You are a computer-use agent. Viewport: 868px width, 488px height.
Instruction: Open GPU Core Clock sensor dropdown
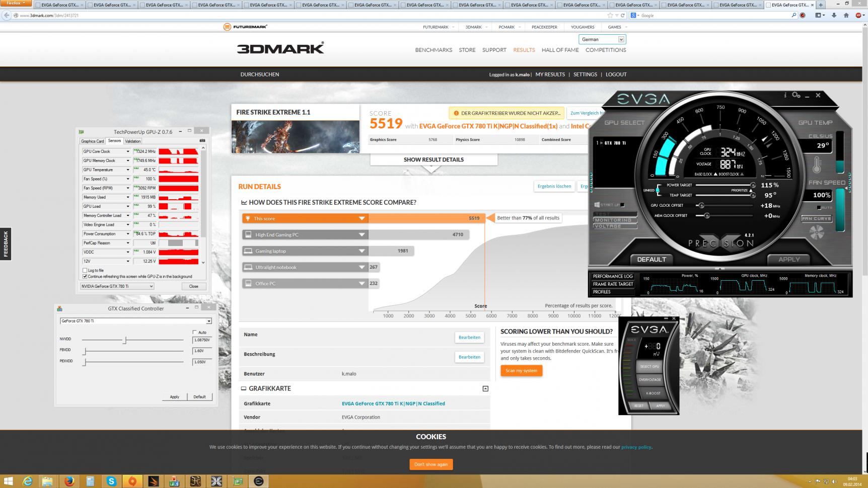click(128, 151)
